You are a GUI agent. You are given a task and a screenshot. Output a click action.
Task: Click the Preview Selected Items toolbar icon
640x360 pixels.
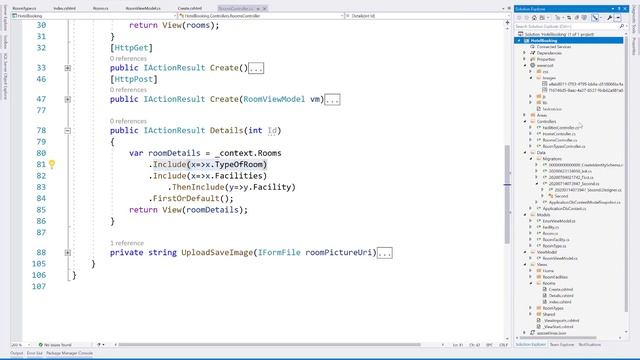[x=617, y=18]
